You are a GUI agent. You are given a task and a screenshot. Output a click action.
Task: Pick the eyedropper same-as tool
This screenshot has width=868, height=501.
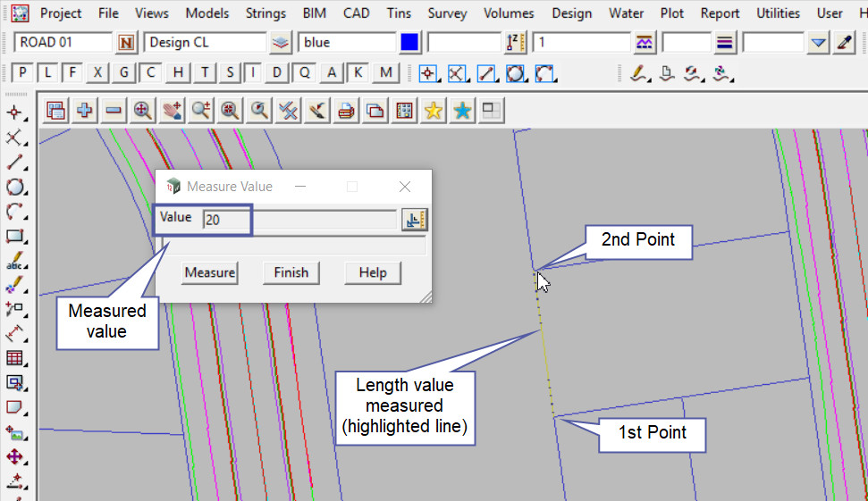[845, 43]
